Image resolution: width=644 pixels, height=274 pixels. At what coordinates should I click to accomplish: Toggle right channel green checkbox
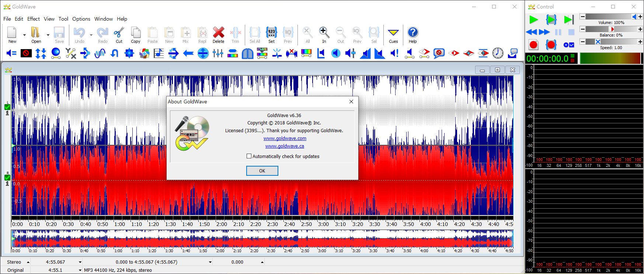[x=7, y=178]
